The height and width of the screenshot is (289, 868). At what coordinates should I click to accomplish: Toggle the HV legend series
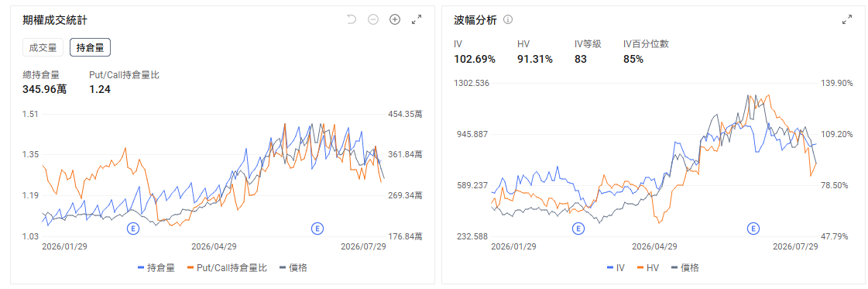pos(648,268)
